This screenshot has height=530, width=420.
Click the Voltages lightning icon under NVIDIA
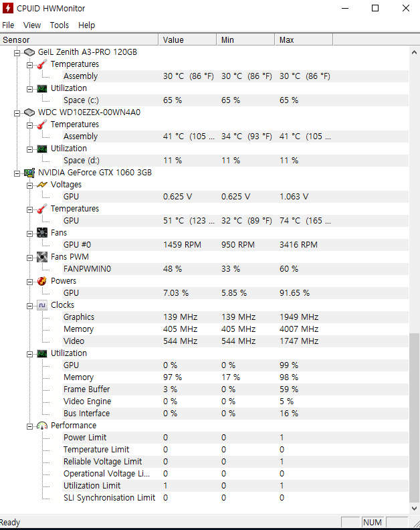pyautogui.click(x=42, y=185)
